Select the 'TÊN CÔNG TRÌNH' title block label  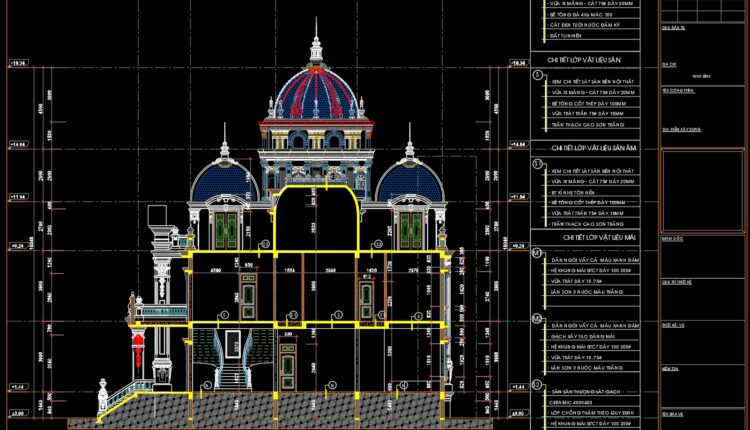tap(678, 91)
